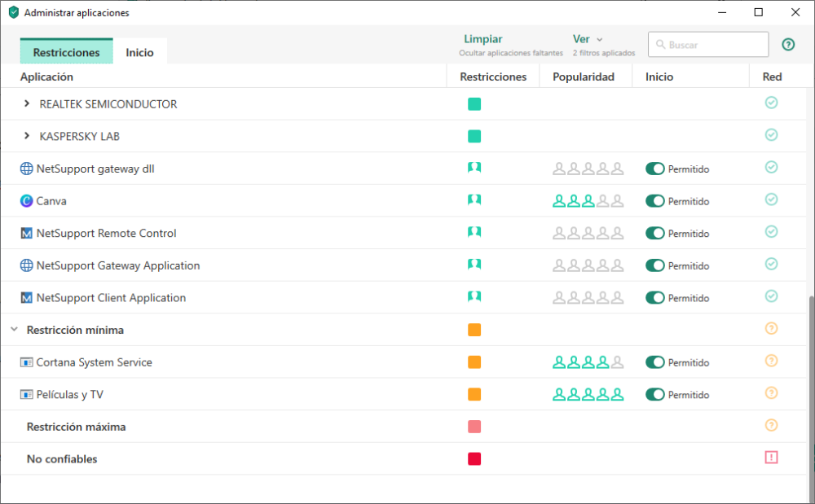Toggle startup switch for NetSupport gateway dll
Image resolution: width=815 pixels, height=504 pixels.
(x=655, y=169)
